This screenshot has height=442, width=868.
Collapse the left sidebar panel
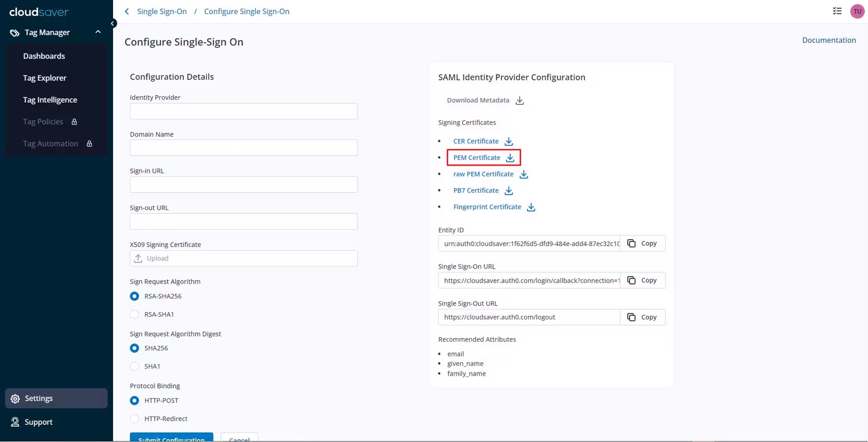[113, 24]
